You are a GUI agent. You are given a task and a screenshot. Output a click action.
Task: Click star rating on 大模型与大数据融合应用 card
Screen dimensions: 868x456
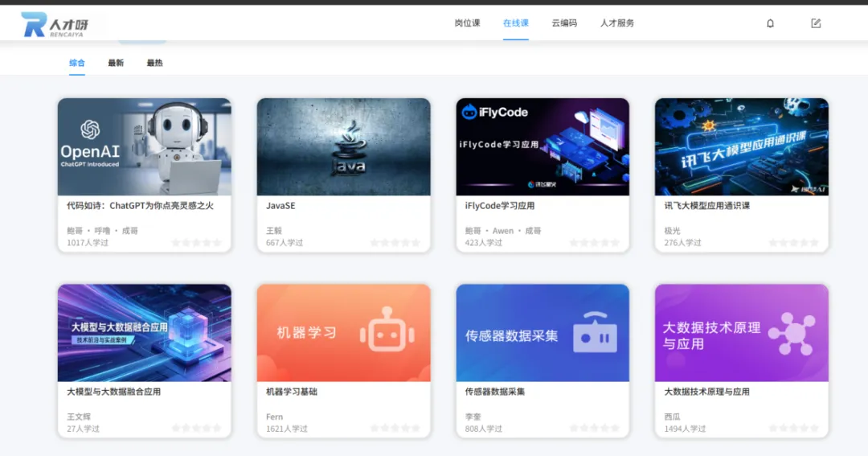[x=197, y=428]
